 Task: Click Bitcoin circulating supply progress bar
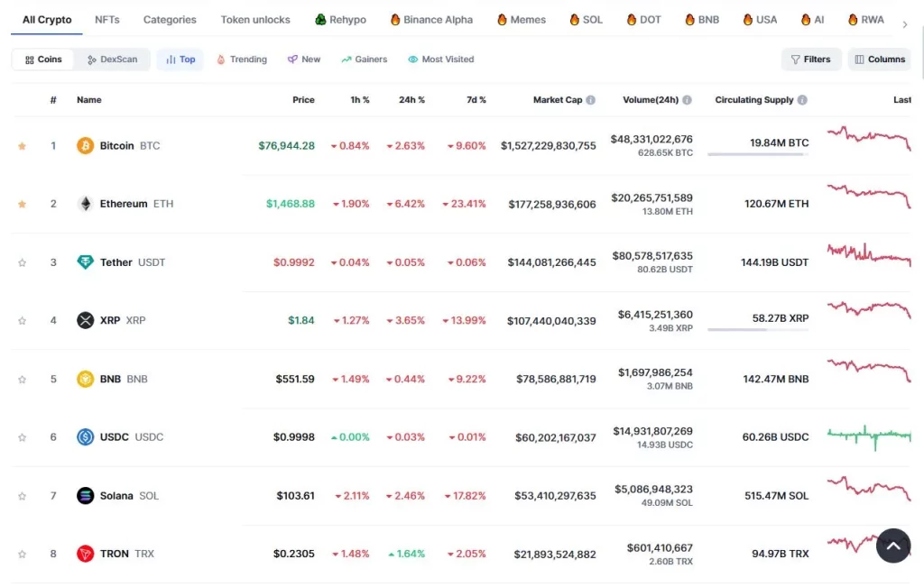pyautogui.click(x=758, y=154)
